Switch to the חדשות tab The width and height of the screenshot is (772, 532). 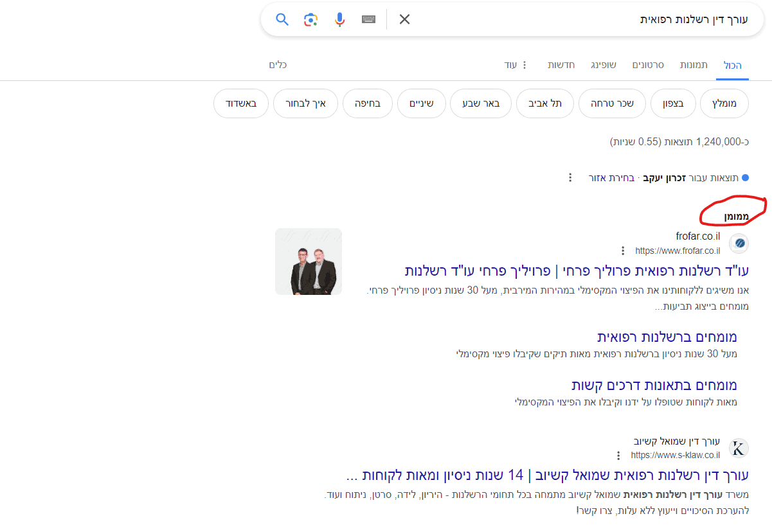pos(561,65)
